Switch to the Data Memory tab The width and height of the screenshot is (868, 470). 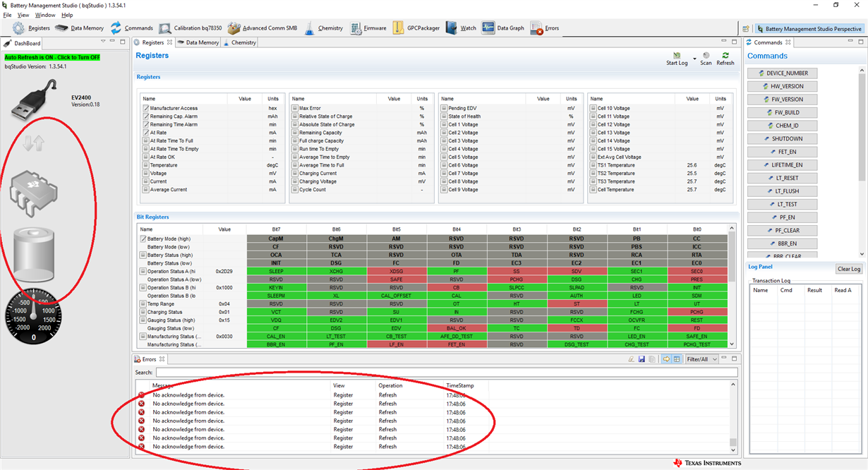198,42
